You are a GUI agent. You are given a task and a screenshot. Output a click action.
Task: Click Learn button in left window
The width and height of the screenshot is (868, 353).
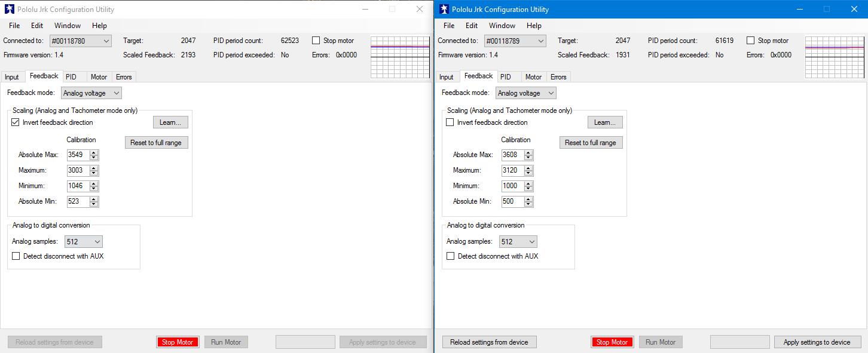tap(170, 122)
